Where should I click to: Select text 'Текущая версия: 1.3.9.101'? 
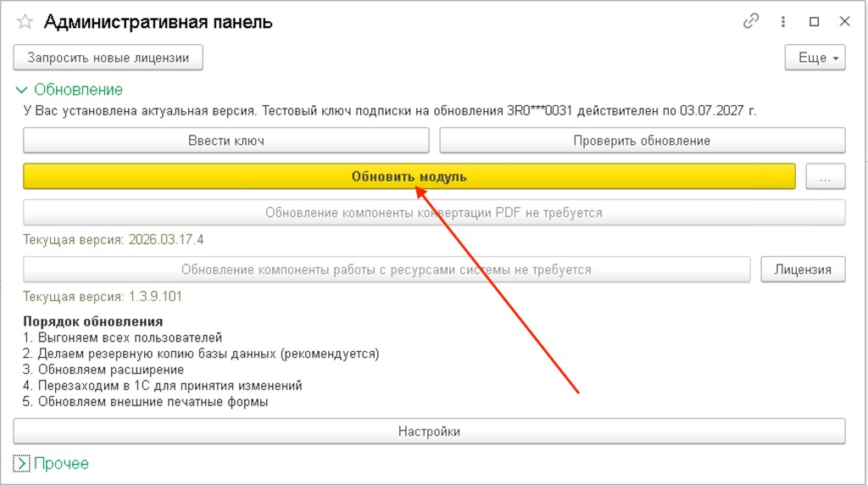[103, 297]
